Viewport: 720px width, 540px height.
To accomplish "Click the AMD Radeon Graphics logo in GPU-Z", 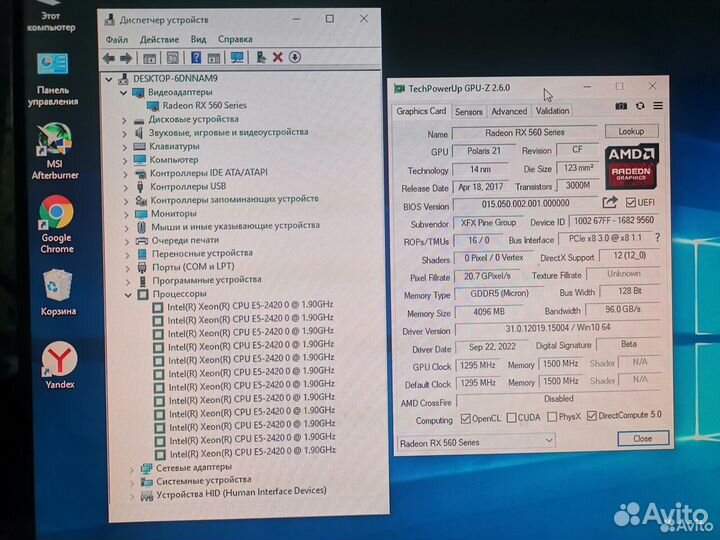I will [631, 166].
